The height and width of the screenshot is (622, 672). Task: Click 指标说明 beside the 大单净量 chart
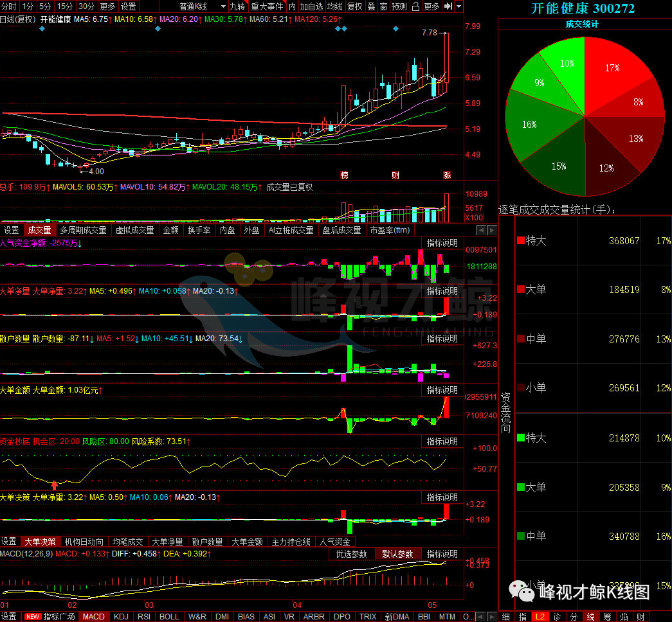[x=442, y=291]
